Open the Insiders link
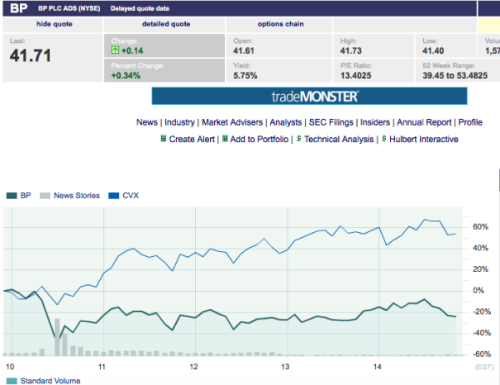This screenshot has height=385, width=500. point(375,122)
